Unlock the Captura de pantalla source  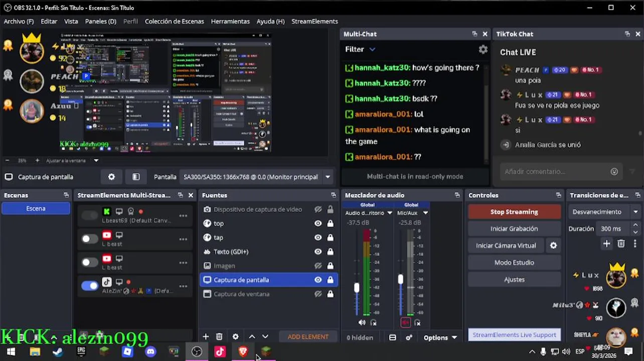point(330,280)
